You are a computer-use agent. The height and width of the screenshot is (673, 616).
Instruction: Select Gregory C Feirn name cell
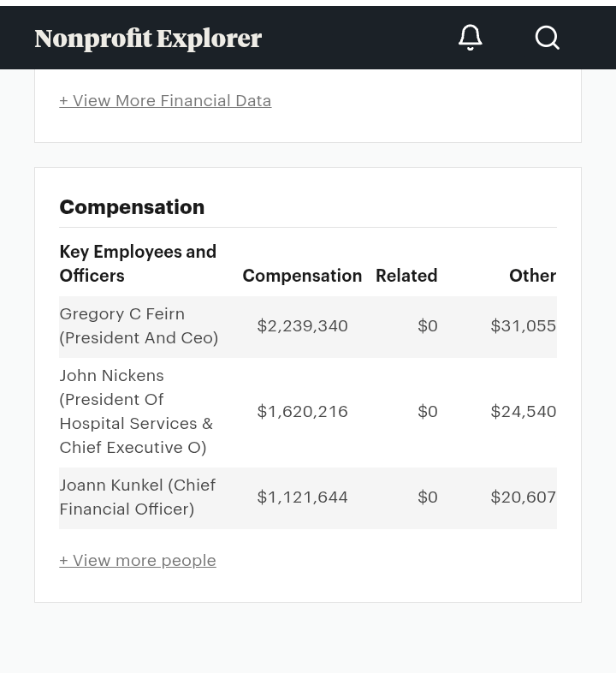click(x=139, y=325)
